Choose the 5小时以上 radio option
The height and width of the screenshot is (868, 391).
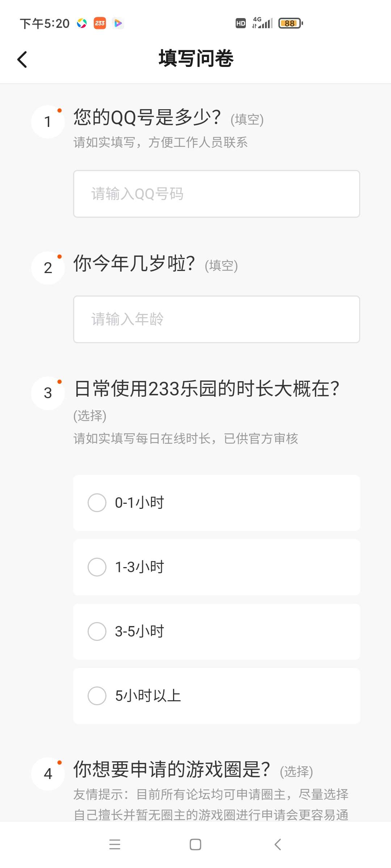click(97, 696)
